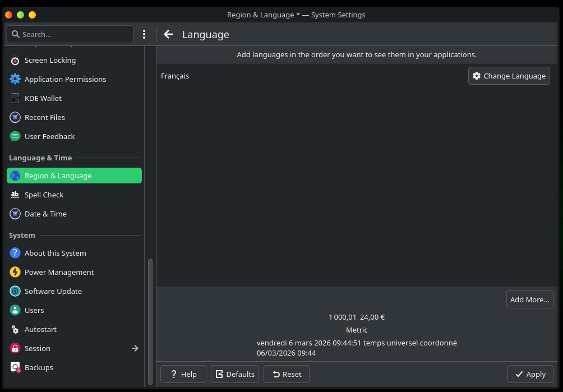Click the Backups icon in sidebar

(15, 368)
